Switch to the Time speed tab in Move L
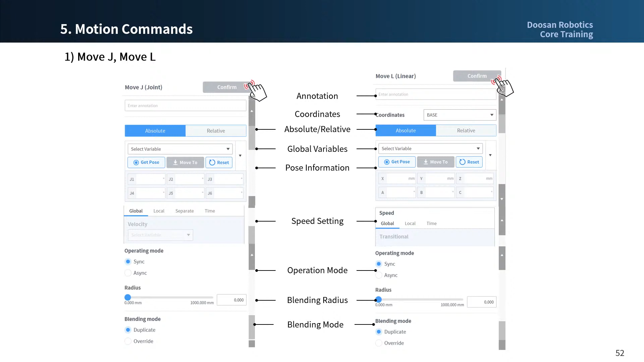Screen dimensions: 644x362 tap(431, 223)
